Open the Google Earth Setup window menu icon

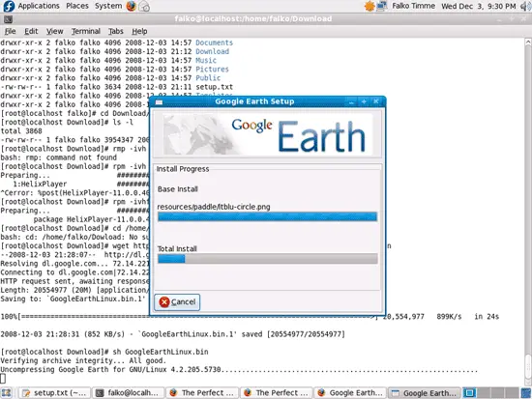pyautogui.click(x=159, y=101)
